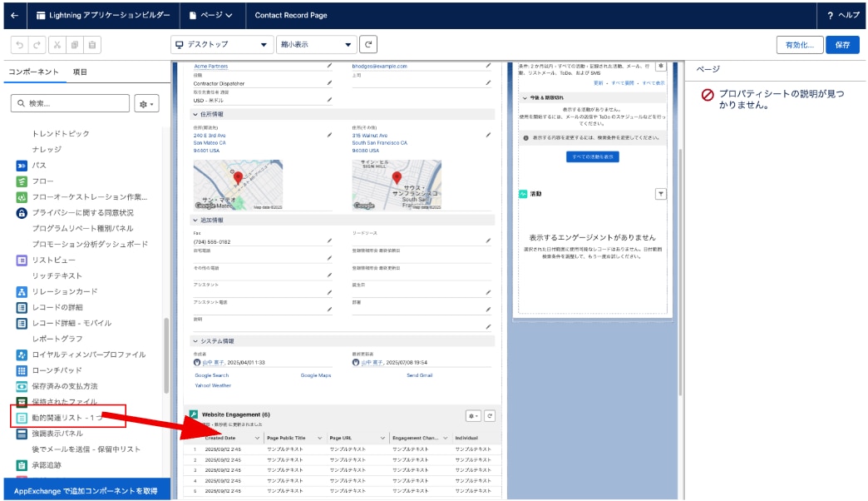
Task: Click the 有効化... button
Action: tap(799, 45)
